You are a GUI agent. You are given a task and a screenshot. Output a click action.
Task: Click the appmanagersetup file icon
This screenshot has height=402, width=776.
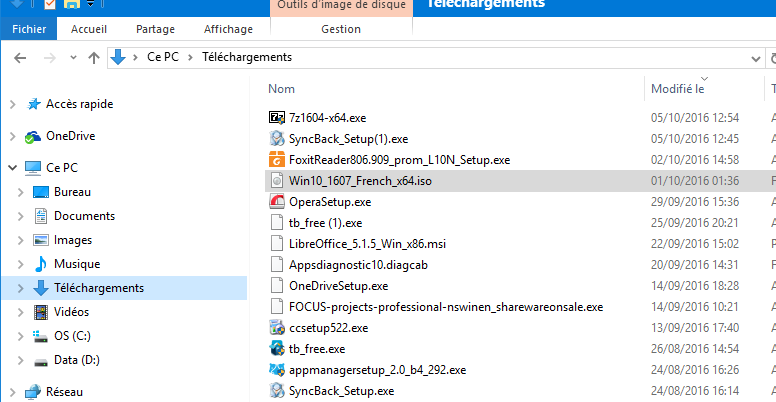point(277,370)
